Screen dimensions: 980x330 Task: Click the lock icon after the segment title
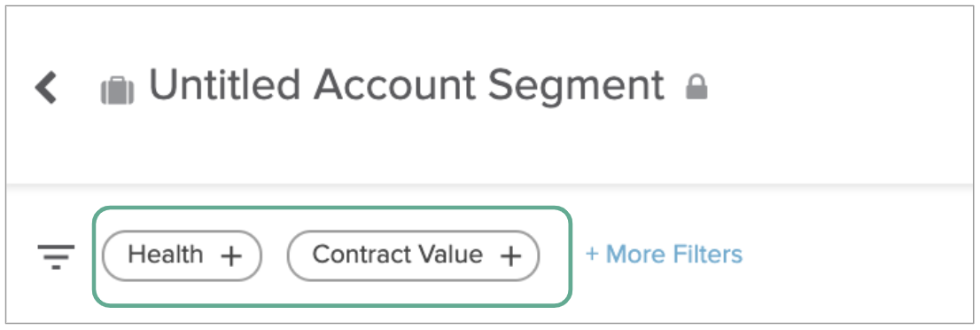tap(696, 87)
